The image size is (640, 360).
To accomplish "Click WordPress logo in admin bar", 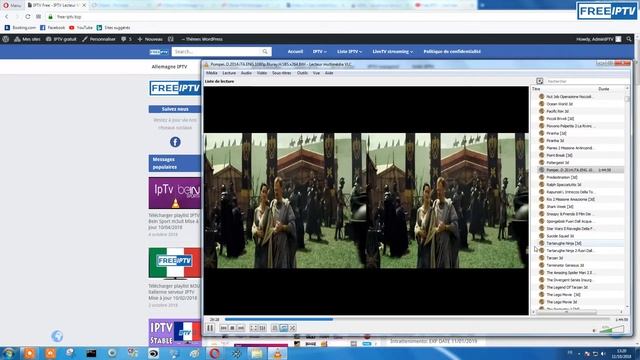I will pos(6,39).
